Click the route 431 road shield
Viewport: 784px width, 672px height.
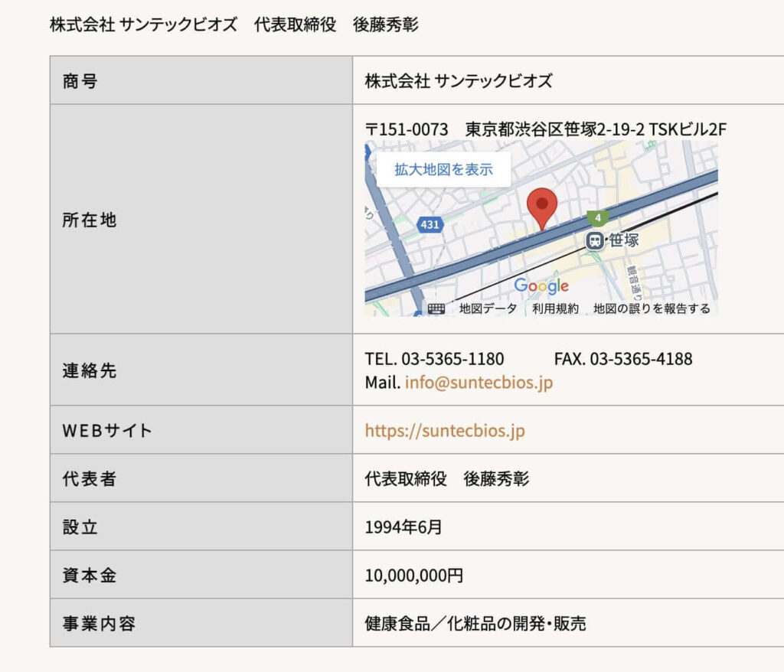tap(430, 224)
